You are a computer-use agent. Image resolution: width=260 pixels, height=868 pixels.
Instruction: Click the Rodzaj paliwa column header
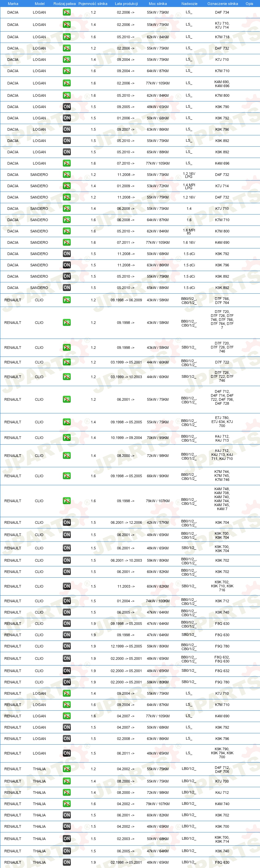pos(64,4)
